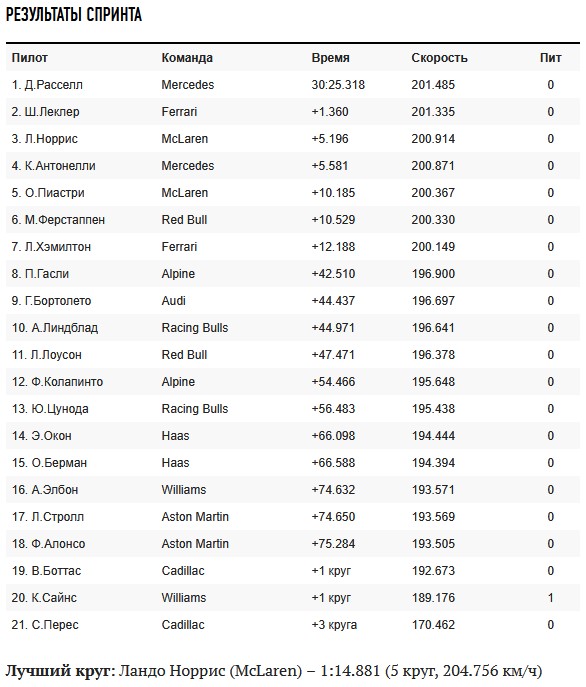Click winner time 30:25.318
The image size is (586, 687).
[x=338, y=85]
